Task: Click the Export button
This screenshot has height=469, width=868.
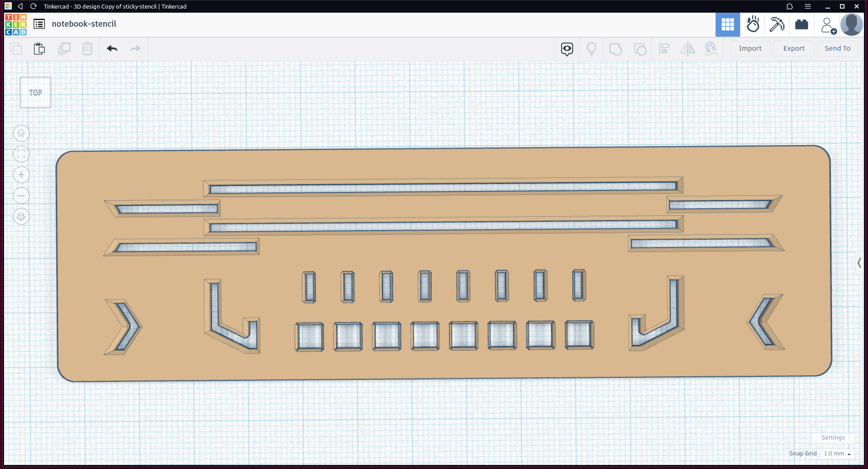Action: click(794, 48)
